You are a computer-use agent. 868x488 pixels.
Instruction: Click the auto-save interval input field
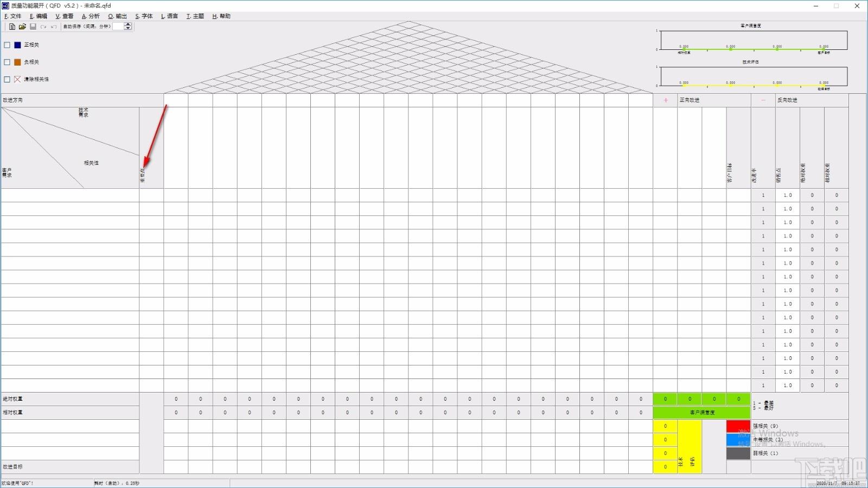point(118,27)
